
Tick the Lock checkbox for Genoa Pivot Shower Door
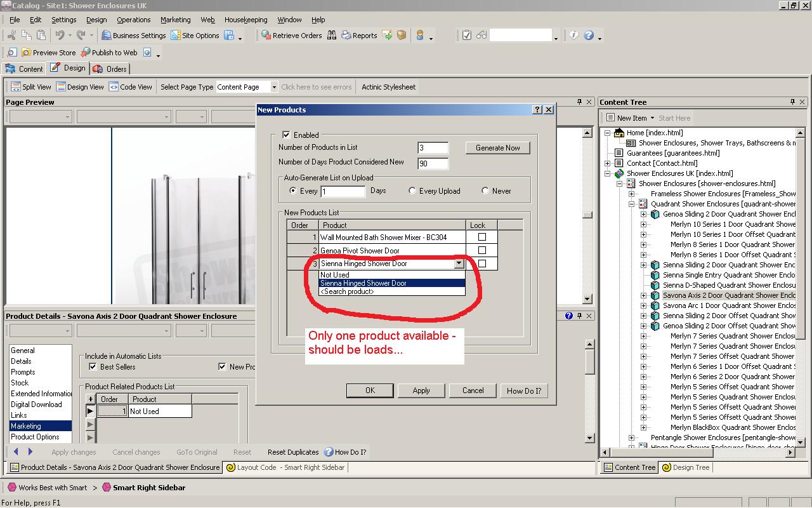(481, 250)
